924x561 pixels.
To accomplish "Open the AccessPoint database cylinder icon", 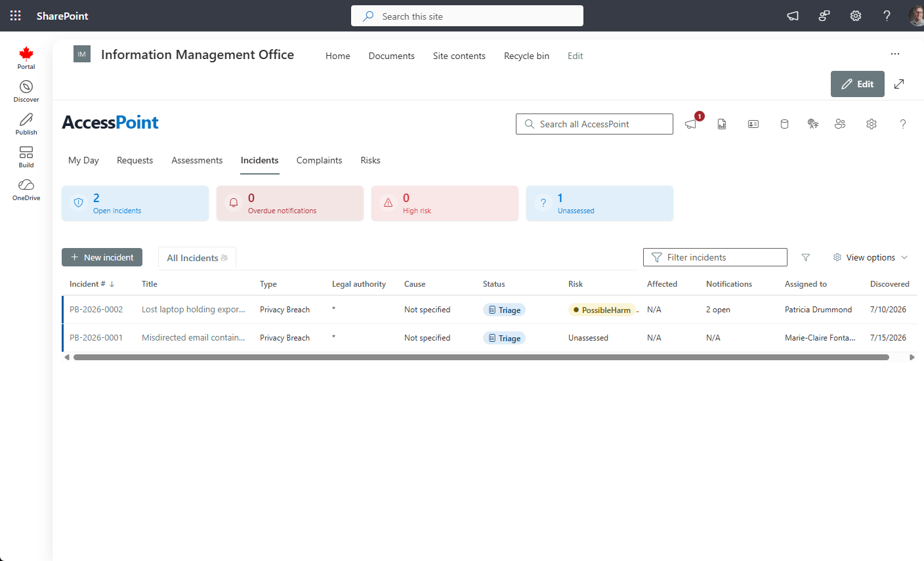I will tap(784, 124).
